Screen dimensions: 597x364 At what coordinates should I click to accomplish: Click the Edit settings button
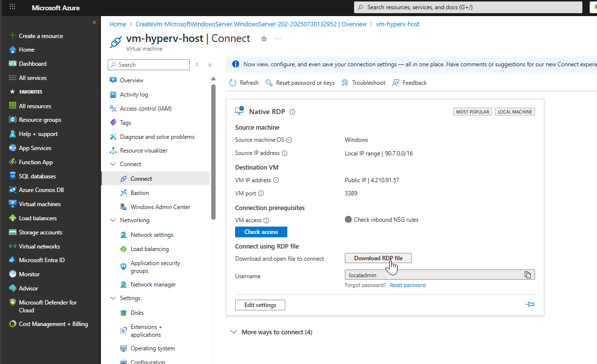pyautogui.click(x=260, y=305)
